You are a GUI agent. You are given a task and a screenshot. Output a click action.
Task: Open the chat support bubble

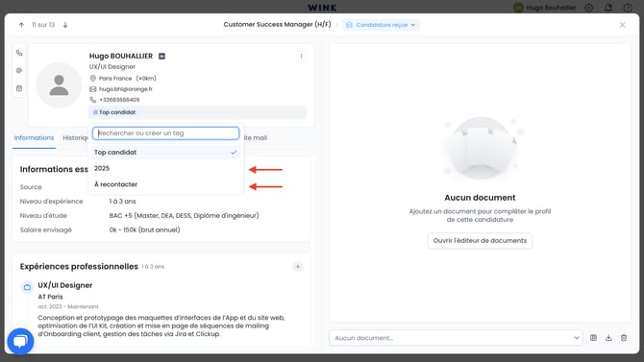[20, 341]
